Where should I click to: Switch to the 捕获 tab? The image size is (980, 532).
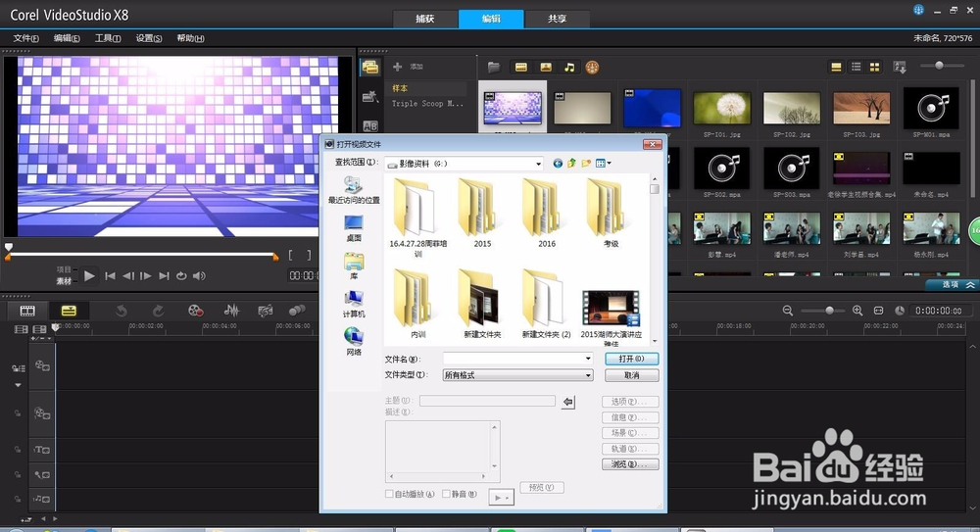[x=425, y=19]
